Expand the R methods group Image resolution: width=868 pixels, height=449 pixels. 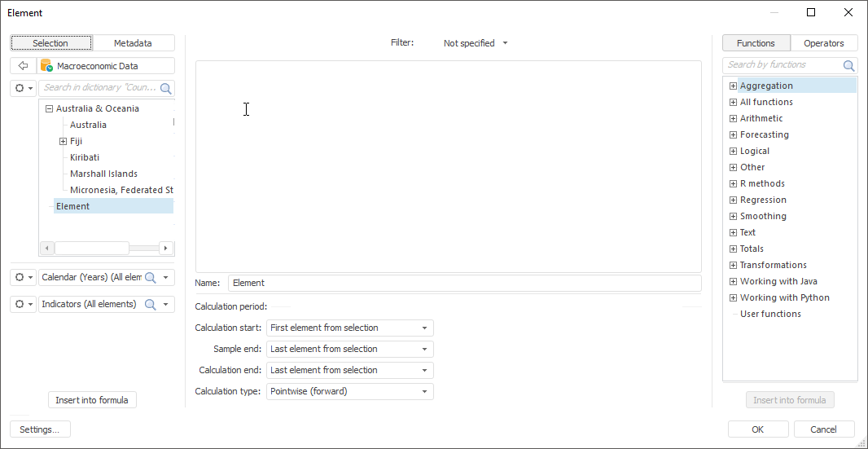(x=733, y=183)
